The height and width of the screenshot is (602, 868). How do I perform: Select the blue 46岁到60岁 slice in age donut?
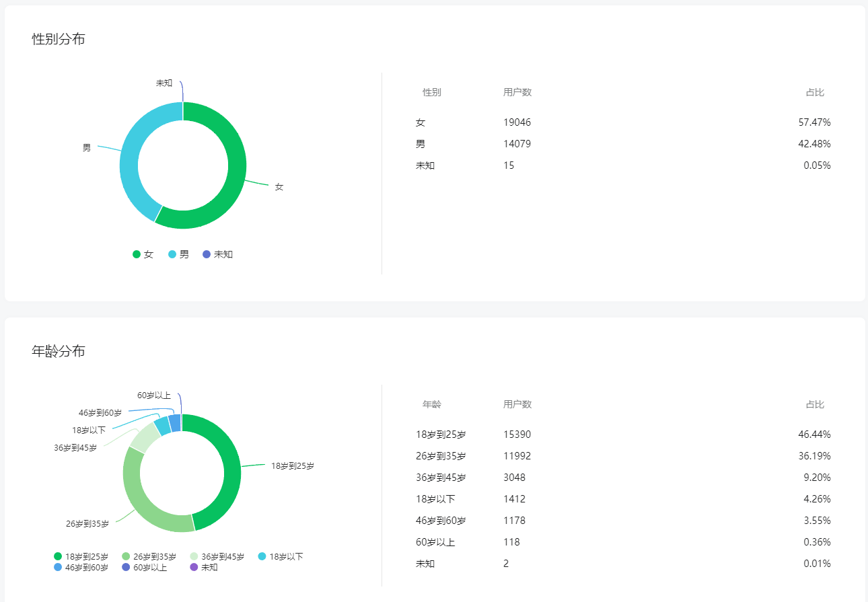174,423
